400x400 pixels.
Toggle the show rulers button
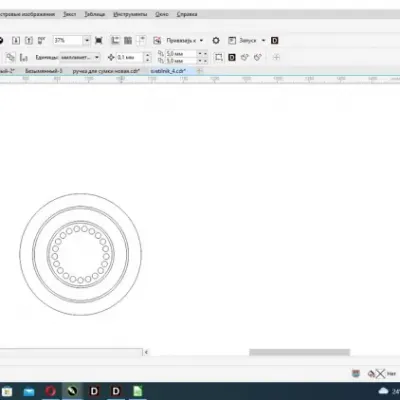[x=115, y=40]
